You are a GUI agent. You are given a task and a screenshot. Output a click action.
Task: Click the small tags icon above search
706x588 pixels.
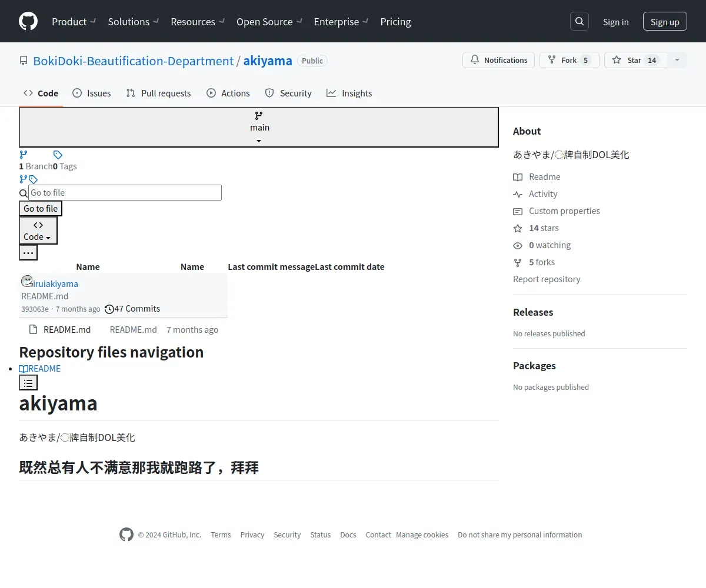[33, 179]
